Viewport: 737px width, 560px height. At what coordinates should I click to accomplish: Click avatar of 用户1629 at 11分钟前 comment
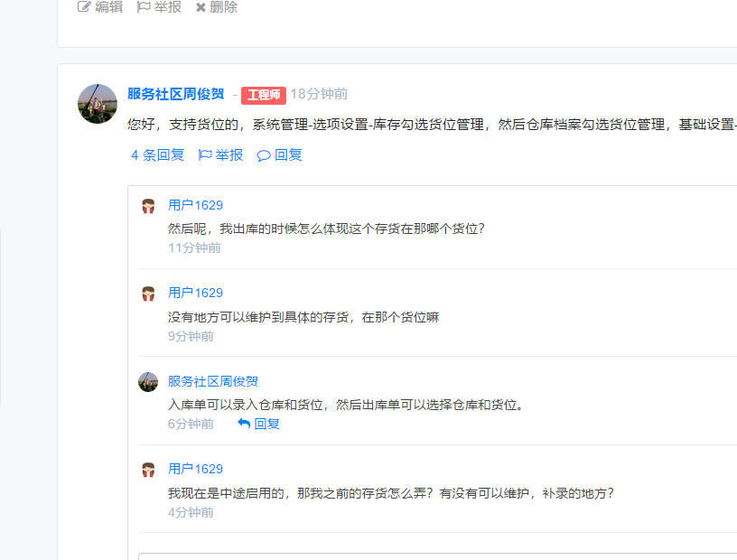pyautogui.click(x=148, y=206)
